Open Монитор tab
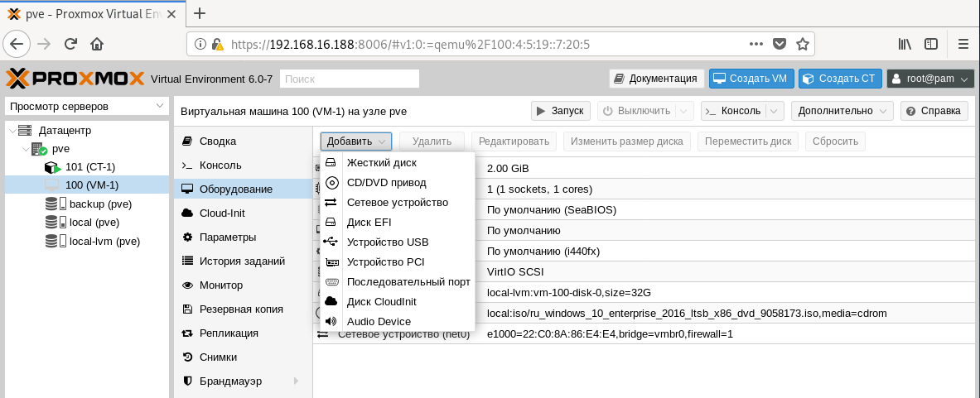This screenshot has width=980, height=398. (x=243, y=285)
